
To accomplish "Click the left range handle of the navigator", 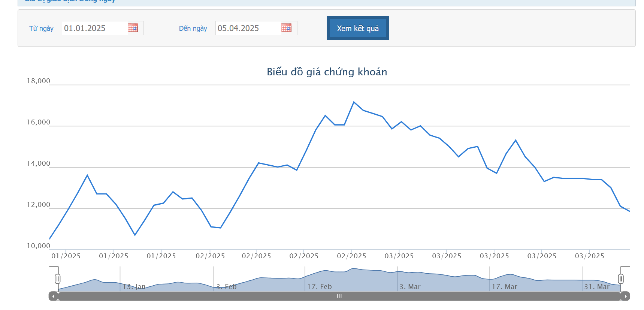I will click(x=57, y=279).
